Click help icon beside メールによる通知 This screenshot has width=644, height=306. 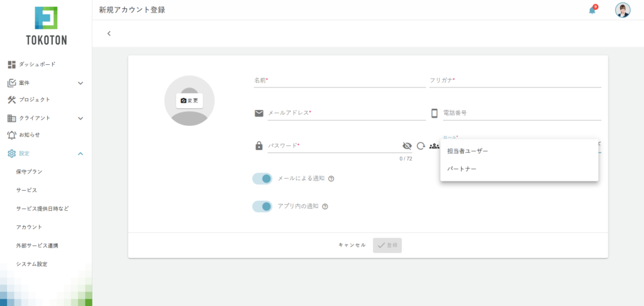coord(331,179)
